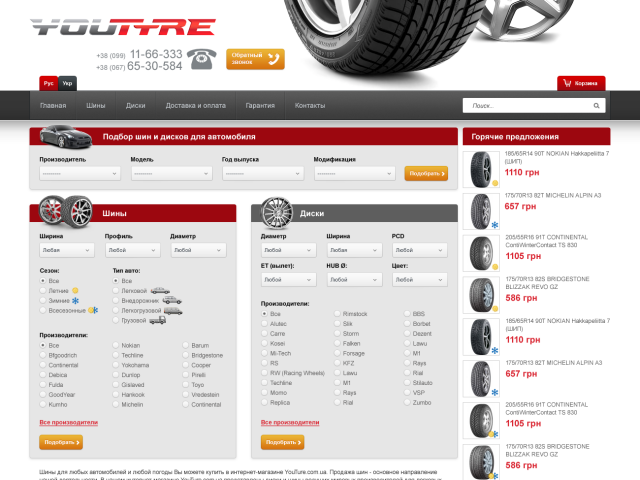Go to Главная menu item
This screenshot has height=480, width=640.
click(53, 106)
